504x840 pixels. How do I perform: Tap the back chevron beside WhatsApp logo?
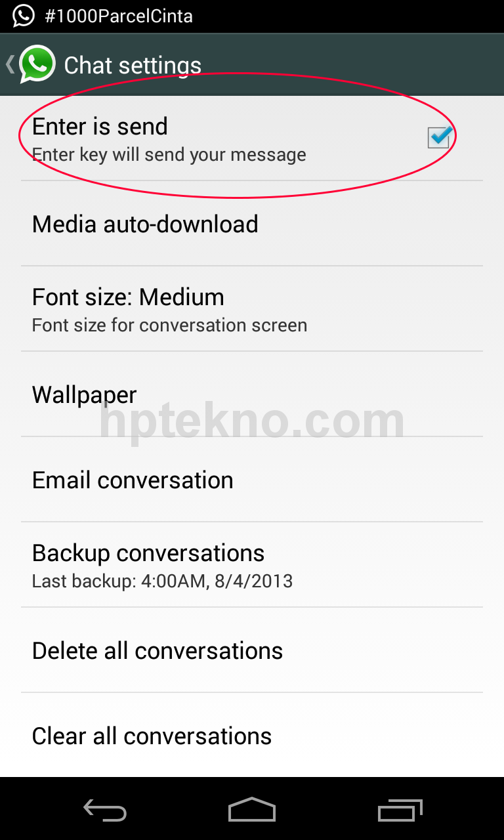pyautogui.click(x=10, y=64)
